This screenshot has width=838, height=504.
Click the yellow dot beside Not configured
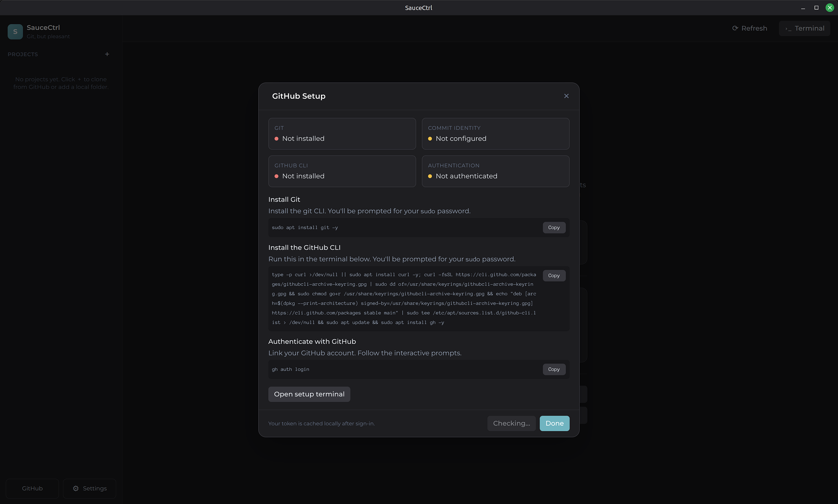tap(430, 139)
